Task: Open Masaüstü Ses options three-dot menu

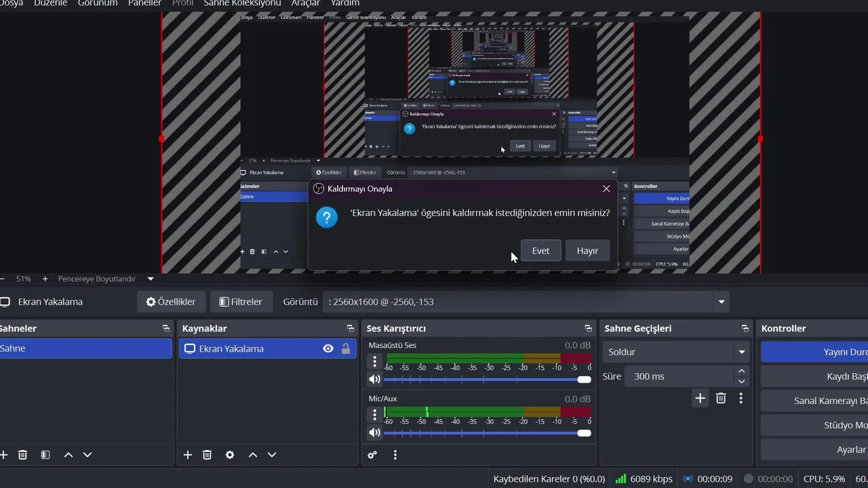Action: coord(374,362)
